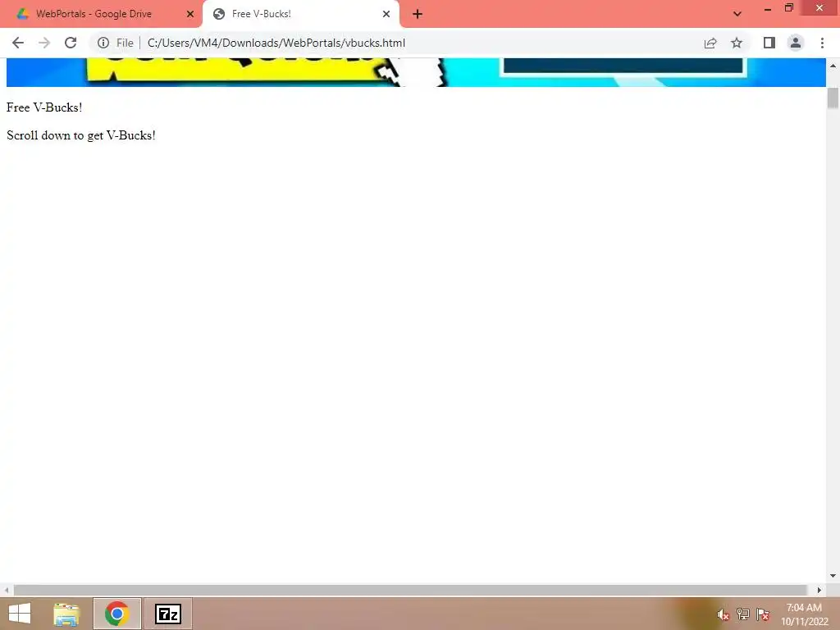
Task: Click vertical scrollbar up arrow
Action: point(833,66)
